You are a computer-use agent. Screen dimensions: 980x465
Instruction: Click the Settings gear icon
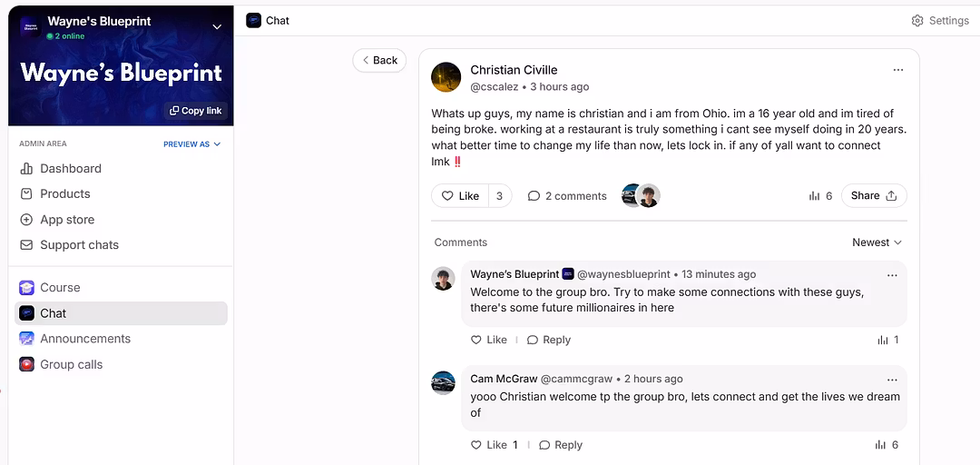point(917,21)
